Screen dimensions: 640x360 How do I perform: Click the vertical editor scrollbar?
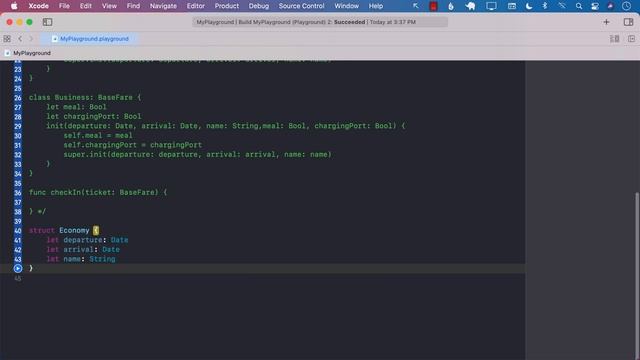[636, 276]
